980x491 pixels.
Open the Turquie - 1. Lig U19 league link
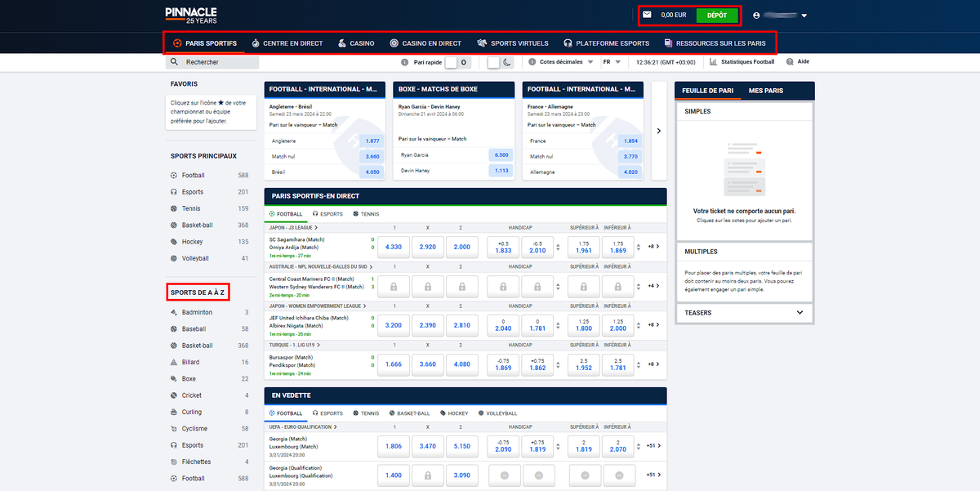[x=294, y=346]
